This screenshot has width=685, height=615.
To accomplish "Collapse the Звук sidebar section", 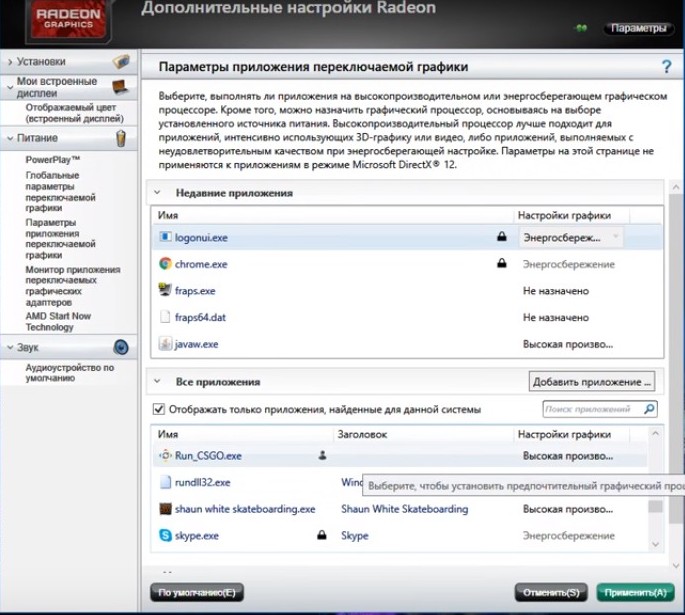I will [10, 348].
